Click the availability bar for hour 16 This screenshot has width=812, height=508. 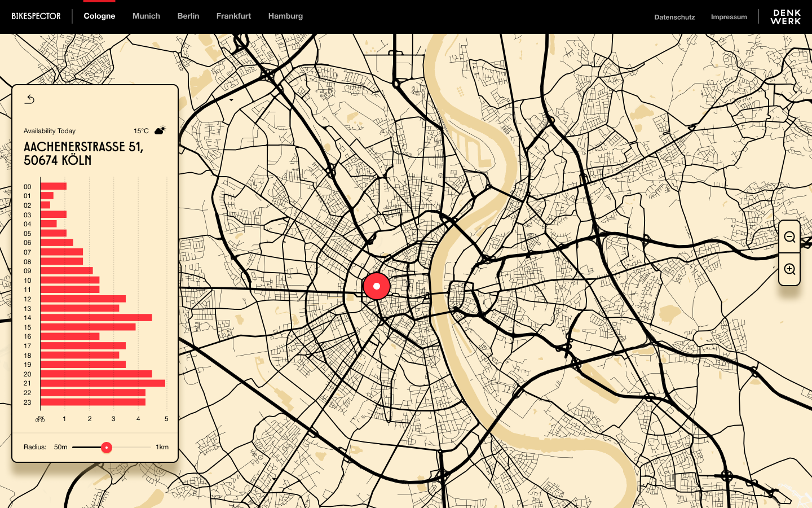coord(70,336)
